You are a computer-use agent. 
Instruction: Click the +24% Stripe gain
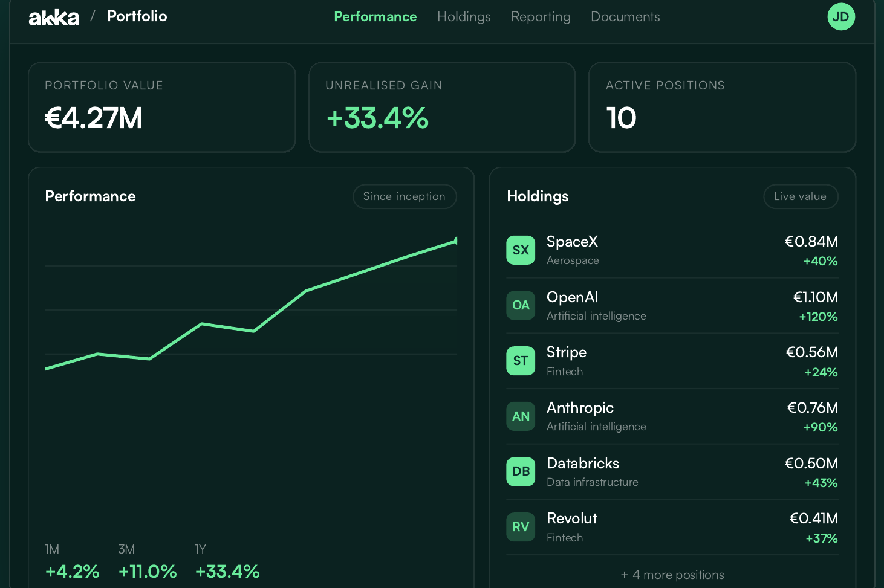821,372
